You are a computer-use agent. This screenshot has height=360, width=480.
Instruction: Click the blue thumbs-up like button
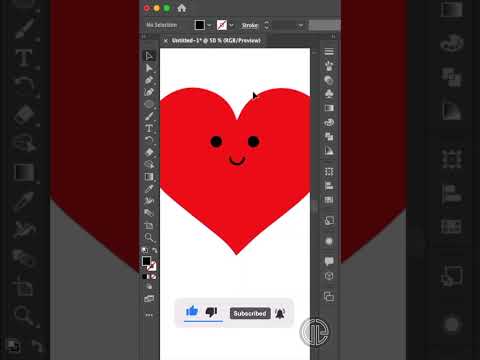click(x=192, y=311)
